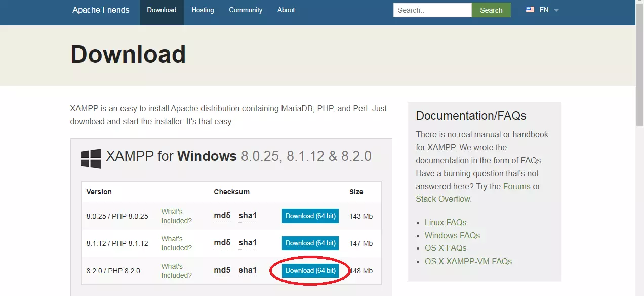
Task: Download XAMPP 8.0.25 64 bit
Action: click(x=310, y=216)
